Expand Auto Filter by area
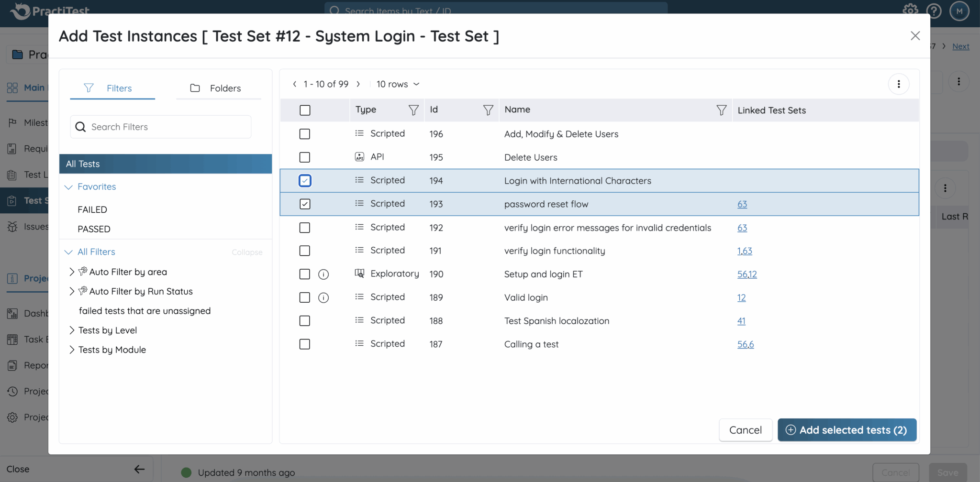 pyautogui.click(x=72, y=272)
